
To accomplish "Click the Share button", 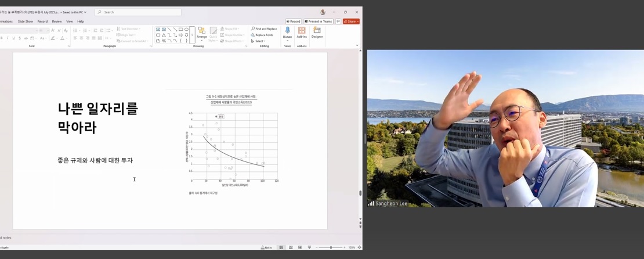I will pos(350,21).
